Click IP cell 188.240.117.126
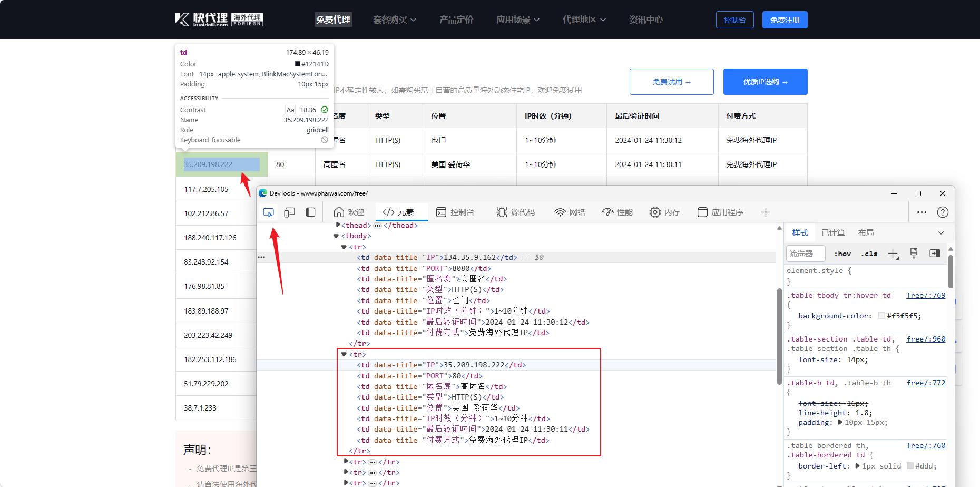Viewport: 980px width, 487px height. 216,238
